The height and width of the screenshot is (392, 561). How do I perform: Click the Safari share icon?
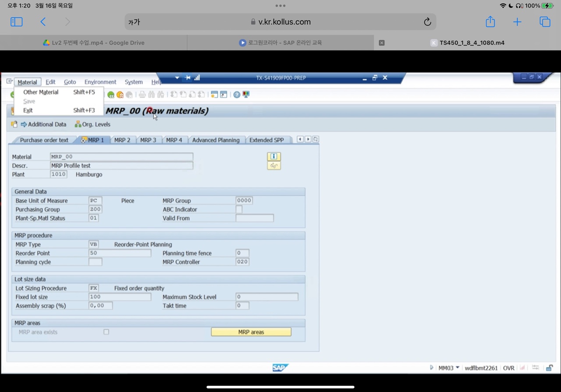[490, 21]
